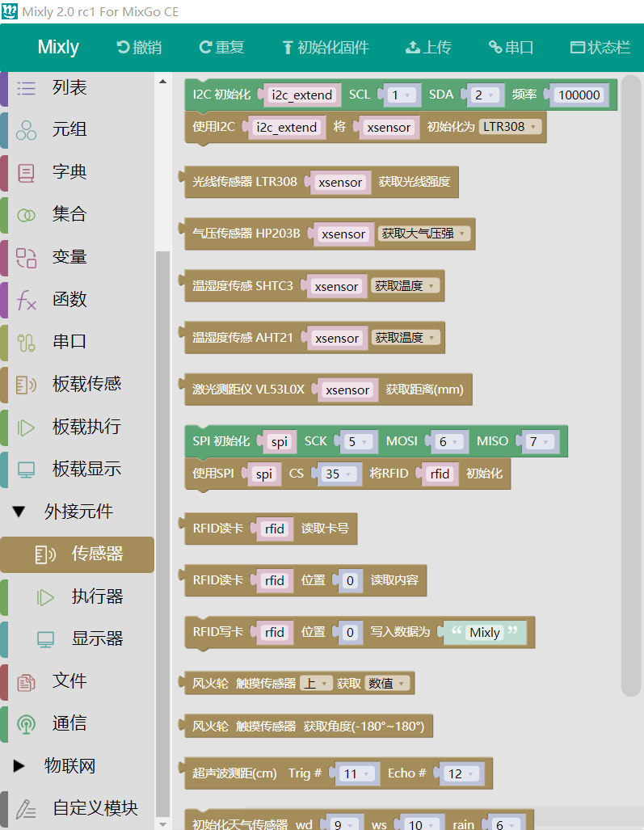This screenshot has width=644, height=830.
Task: Select the 传感器 category label
Action: click(x=97, y=554)
